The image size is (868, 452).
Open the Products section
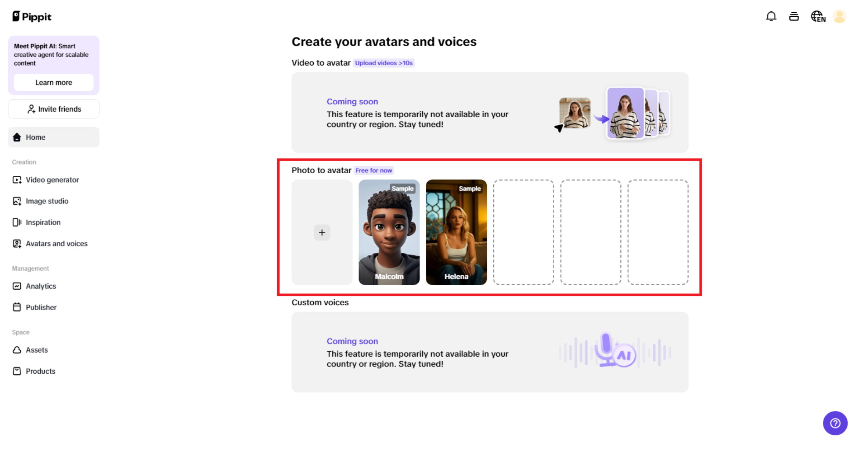point(40,371)
